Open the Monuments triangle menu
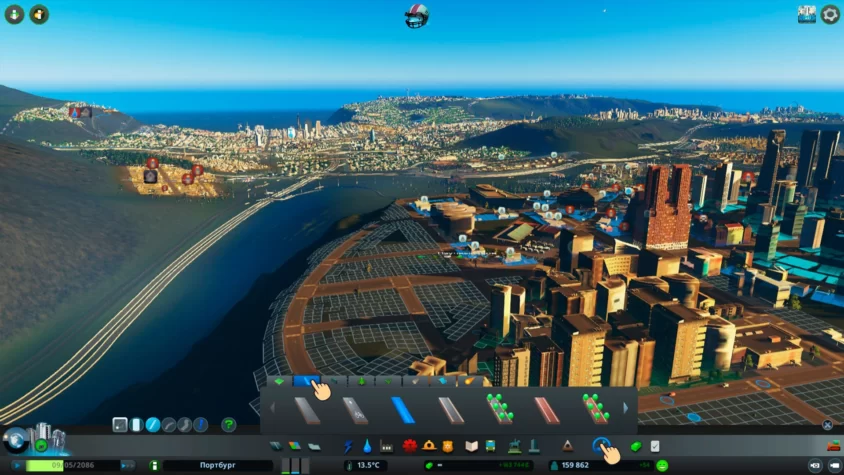The width and height of the screenshot is (844, 475). (x=567, y=446)
